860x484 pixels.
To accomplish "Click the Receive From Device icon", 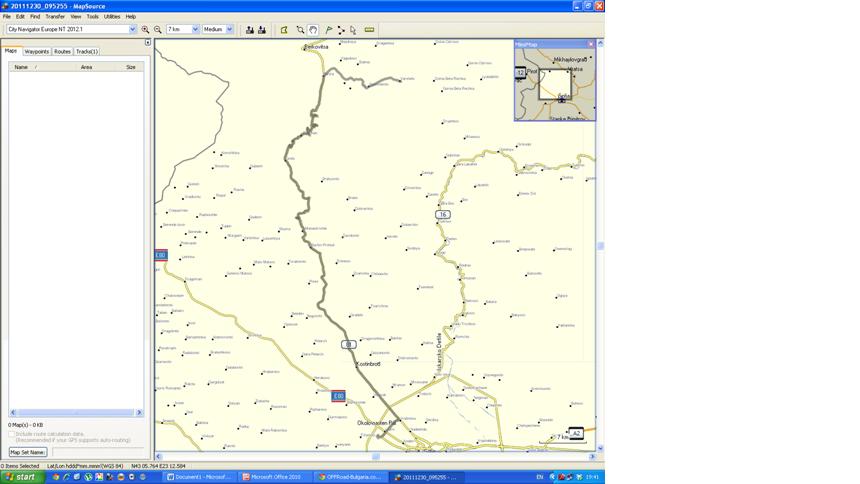I will 262,30.
